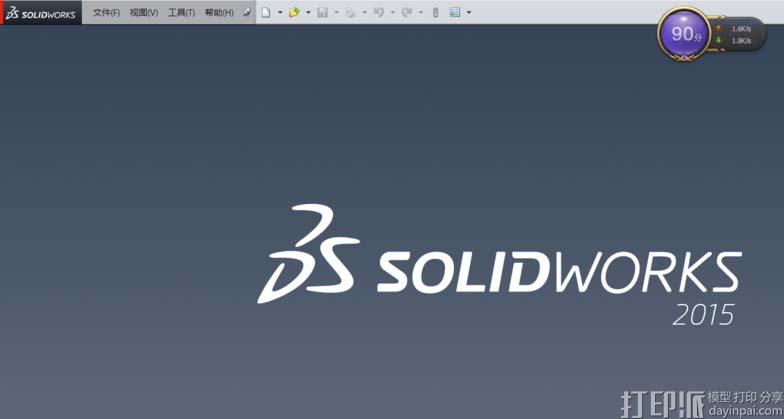Open the 视图(V) menu
This screenshot has height=419, width=784.
[x=143, y=13]
